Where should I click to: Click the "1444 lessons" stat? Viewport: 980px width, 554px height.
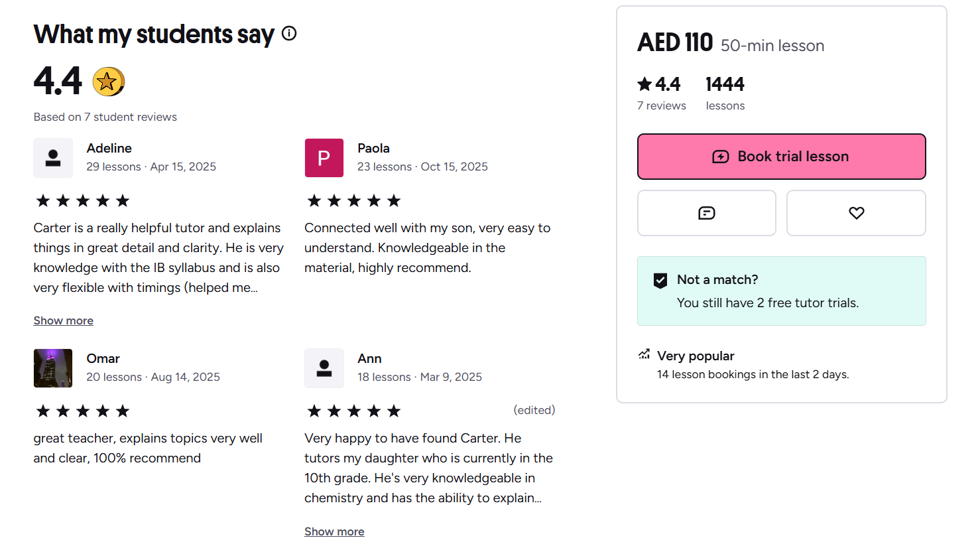coord(725,94)
